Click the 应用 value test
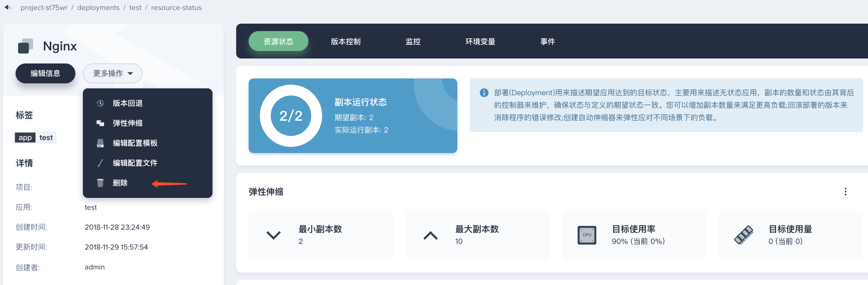The image size is (868, 285). pyautogui.click(x=91, y=207)
